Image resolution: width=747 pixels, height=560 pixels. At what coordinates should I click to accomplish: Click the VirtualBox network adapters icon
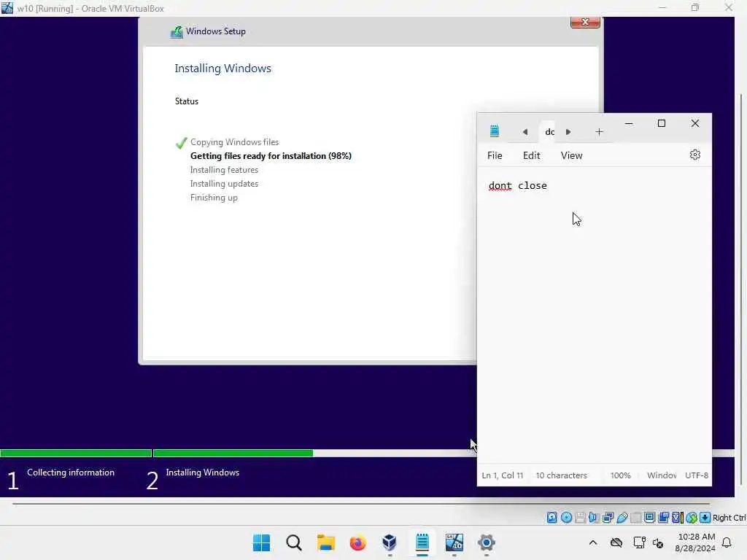[608, 518]
